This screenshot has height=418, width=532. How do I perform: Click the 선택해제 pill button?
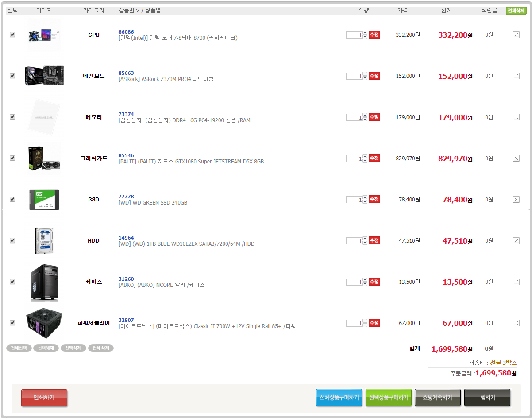(x=46, y=348)
